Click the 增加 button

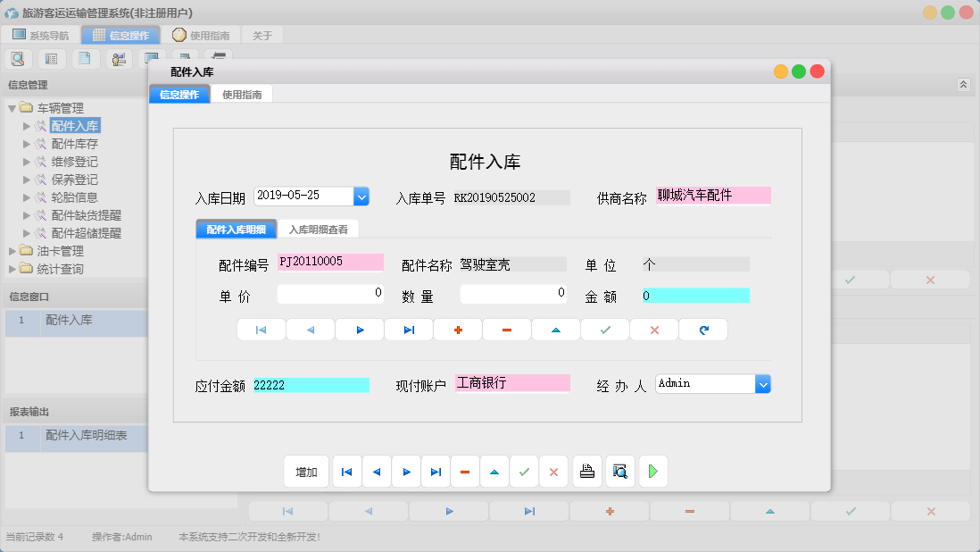pos(306,471)
